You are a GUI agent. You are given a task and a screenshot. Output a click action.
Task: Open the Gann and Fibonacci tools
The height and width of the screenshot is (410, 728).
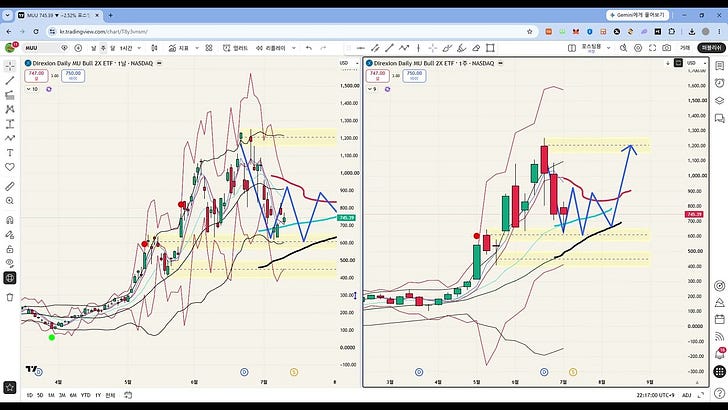coord(10,95)
